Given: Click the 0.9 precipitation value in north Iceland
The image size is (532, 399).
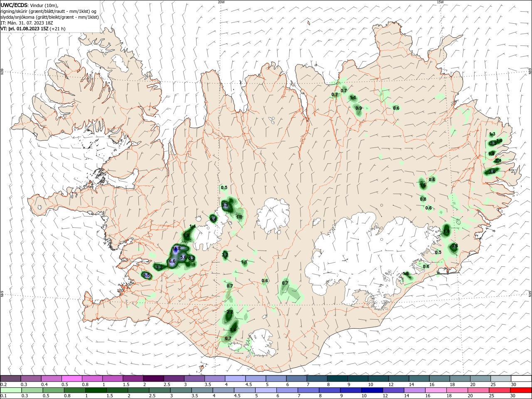Looking at the screenshot, I should (x=359, y=108).
